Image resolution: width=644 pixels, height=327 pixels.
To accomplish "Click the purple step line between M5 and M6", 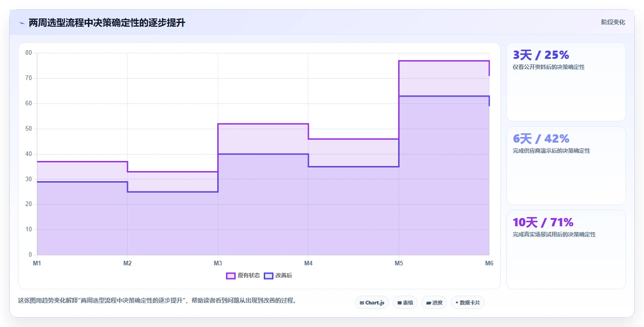I will point(444,61).
